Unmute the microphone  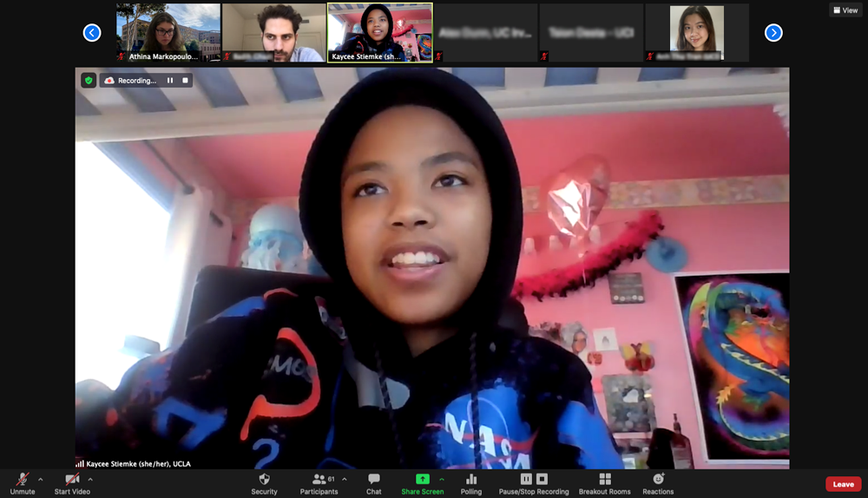pyautogui.click(x=22, y=483)
